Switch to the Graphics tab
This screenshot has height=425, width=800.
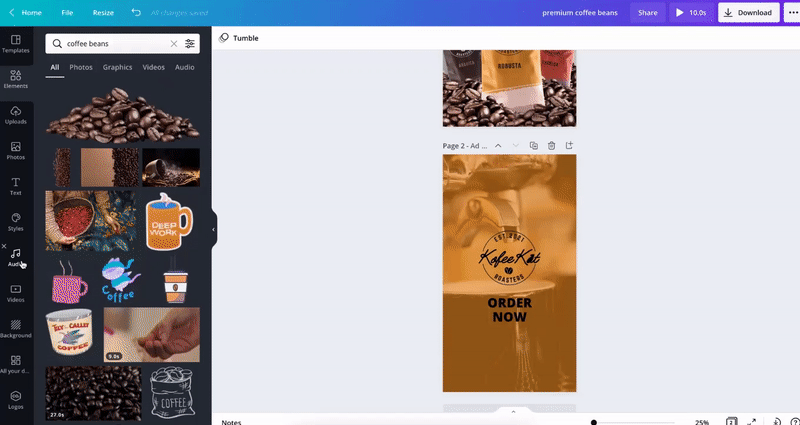click(117, 67)
